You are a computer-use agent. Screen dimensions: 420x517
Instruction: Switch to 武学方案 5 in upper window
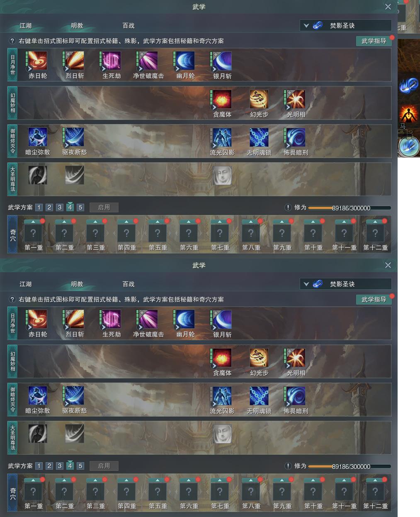80,207
